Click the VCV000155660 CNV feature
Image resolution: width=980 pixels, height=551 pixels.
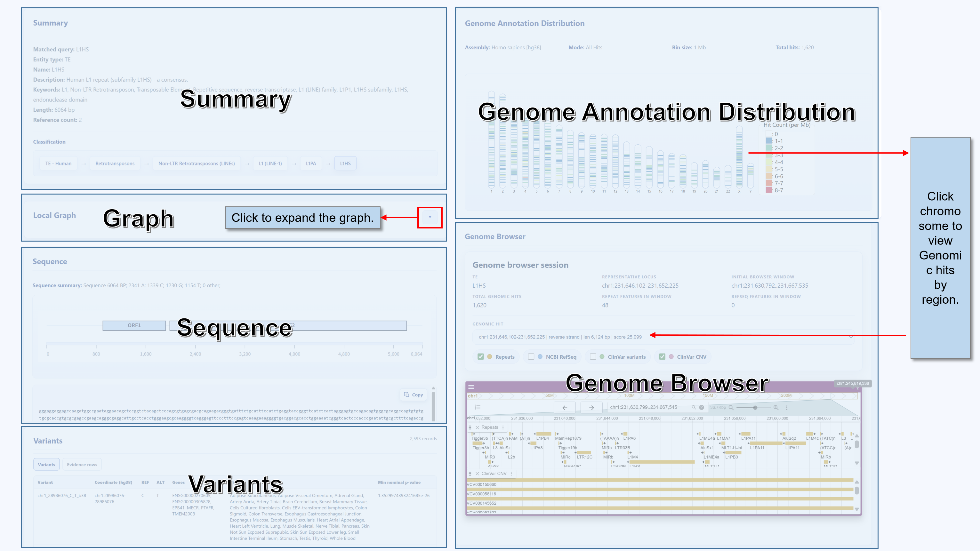(660, 480)
